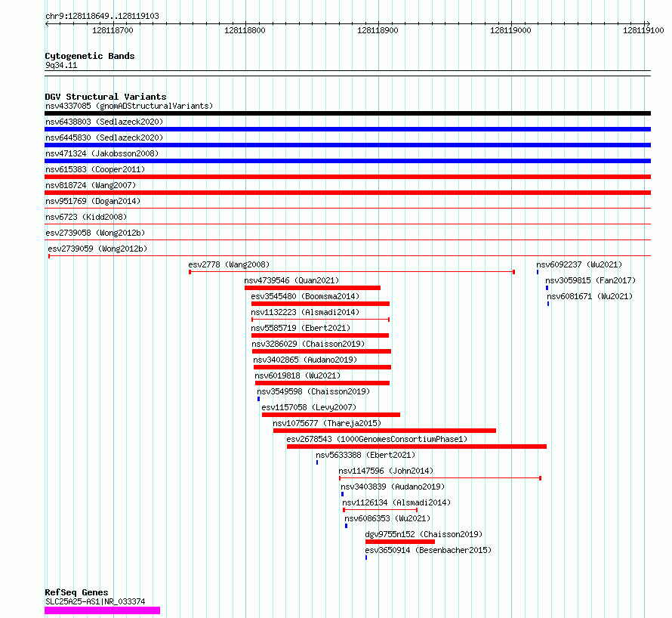Click nsv1132223 (Alsmadi2014) label
Screen dimensions: 672x618
305,312
